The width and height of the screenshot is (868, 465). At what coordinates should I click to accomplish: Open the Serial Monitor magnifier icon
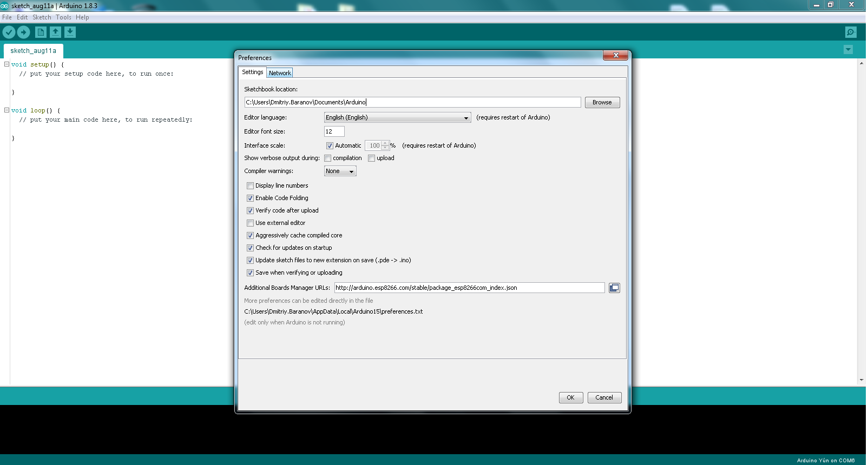click(x=851, y=32)
